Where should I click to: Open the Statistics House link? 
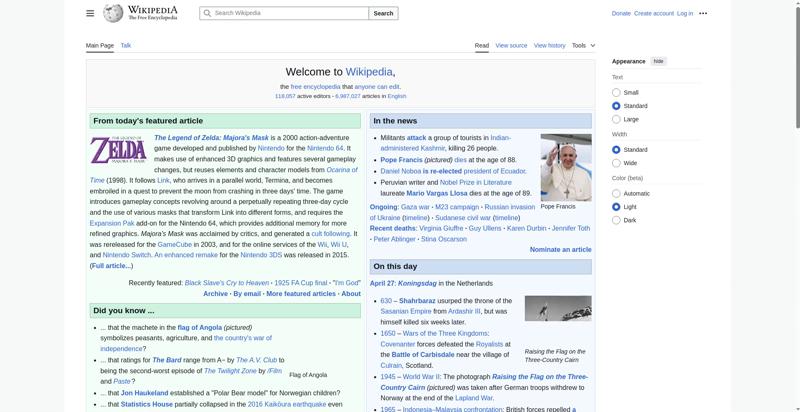click(x=147, y=404)
